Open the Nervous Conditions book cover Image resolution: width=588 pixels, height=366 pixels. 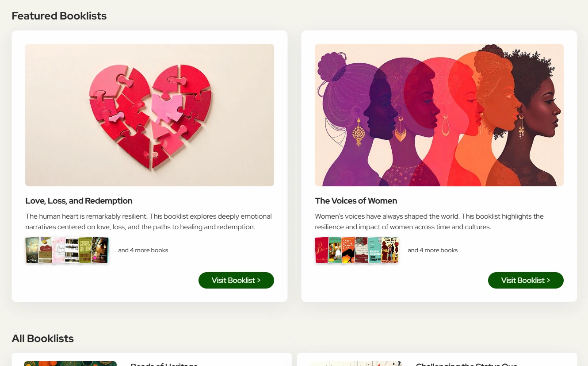[x=374, y=250]
